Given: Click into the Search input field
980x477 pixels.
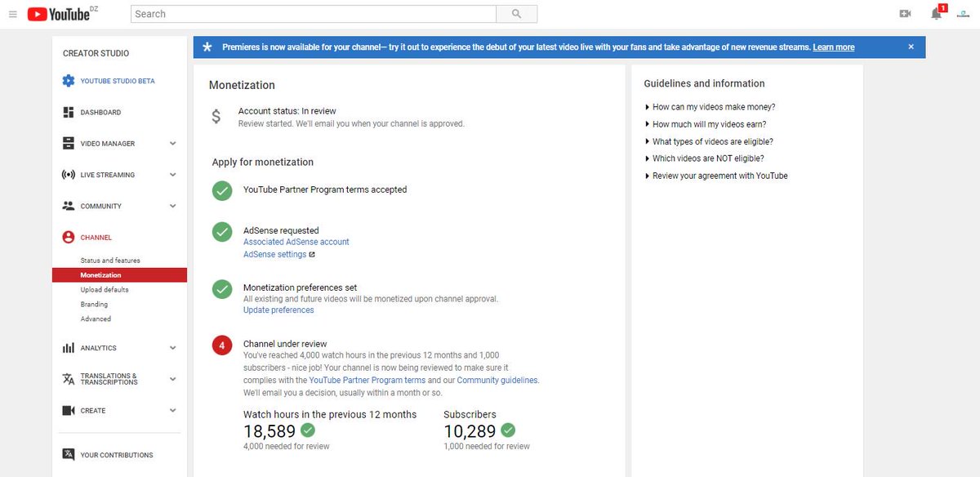Looking at the screenshot, I should click(x=314, y=14).
